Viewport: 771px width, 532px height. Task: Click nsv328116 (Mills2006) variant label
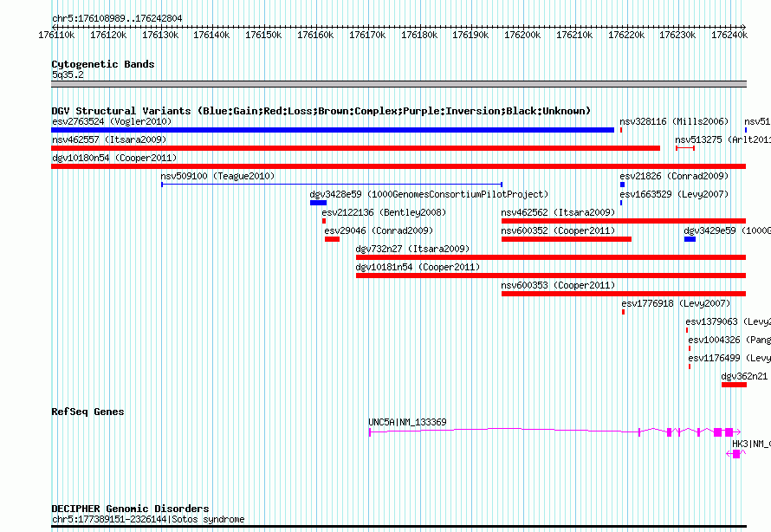coord(674,121)
